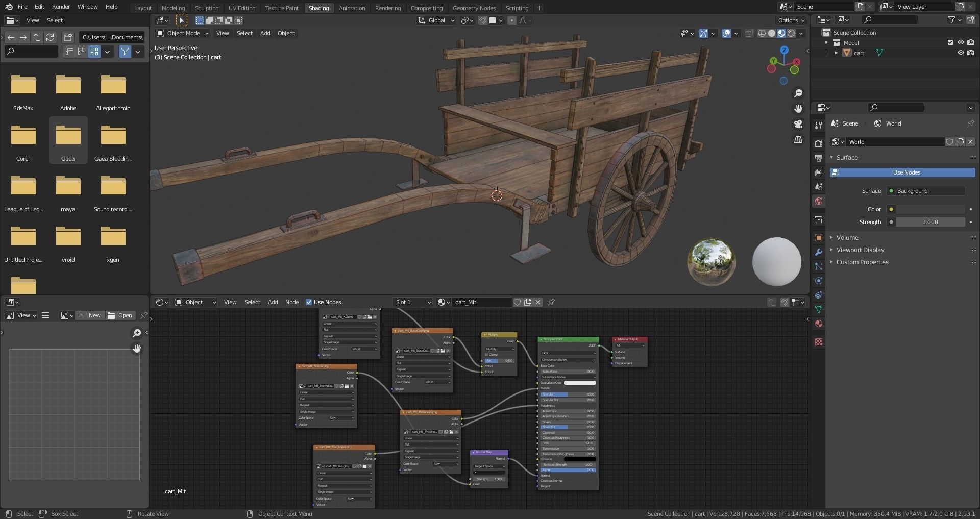
Task: Hide the cart object in viewport
Action: click(961, 53)
